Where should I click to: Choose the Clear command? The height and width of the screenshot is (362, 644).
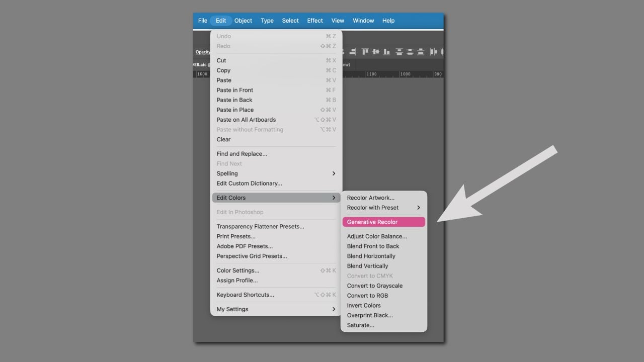point(276,139)
